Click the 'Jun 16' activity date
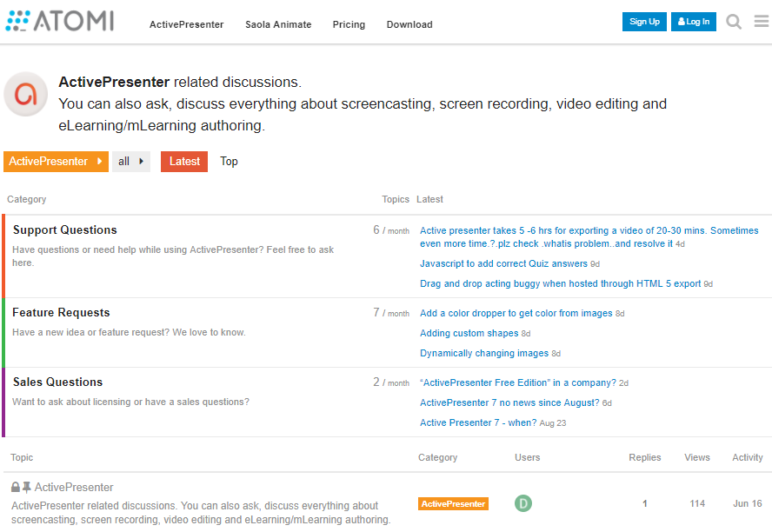 [x=748, y=503]
